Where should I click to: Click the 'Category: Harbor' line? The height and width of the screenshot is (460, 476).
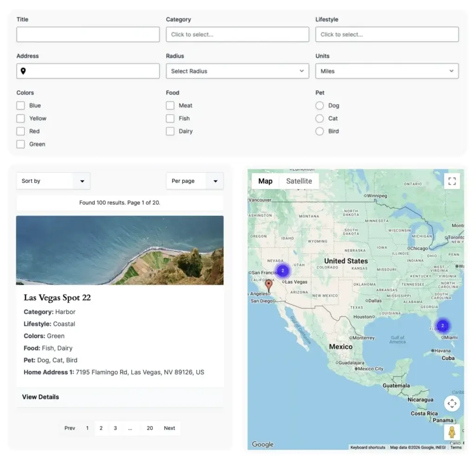tap(49, 312)
